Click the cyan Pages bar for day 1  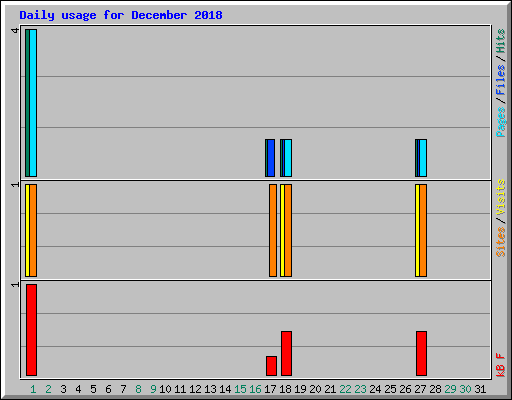click(33, 103)
